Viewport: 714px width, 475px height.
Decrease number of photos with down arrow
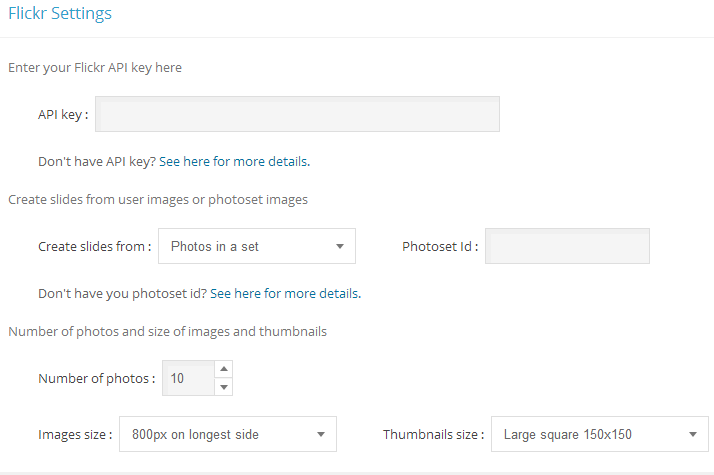pos(224,387)
